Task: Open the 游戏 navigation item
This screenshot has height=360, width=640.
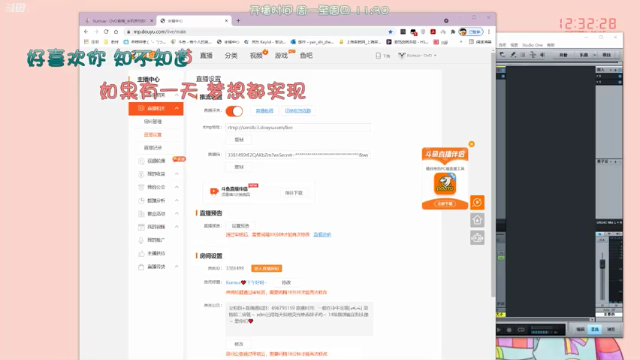Action: 281,56
